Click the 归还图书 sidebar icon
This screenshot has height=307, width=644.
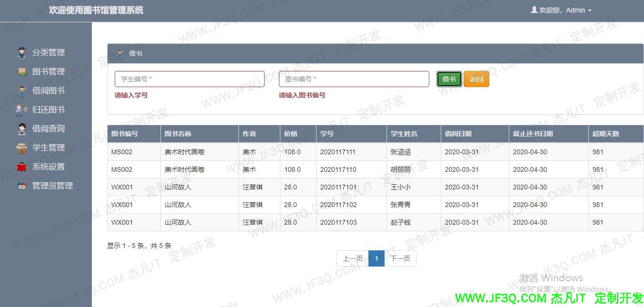(21, 110)
